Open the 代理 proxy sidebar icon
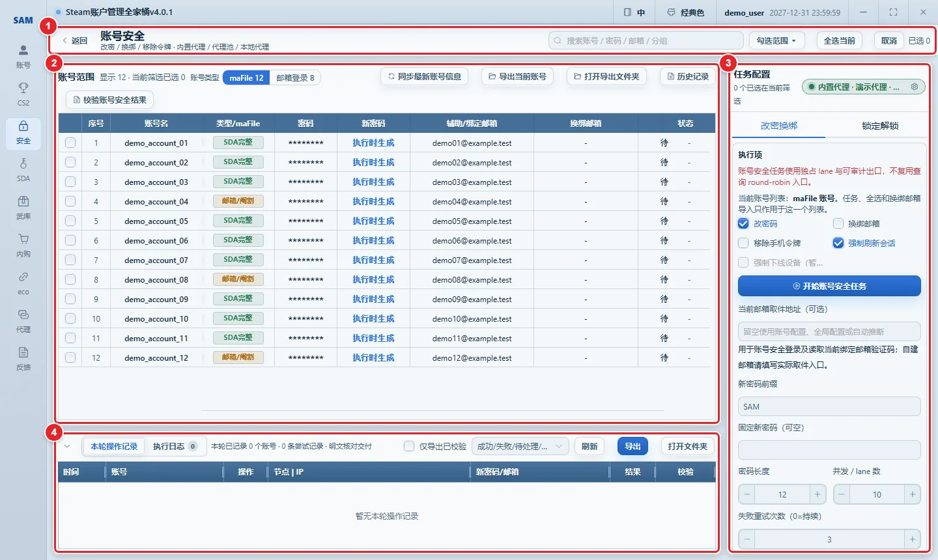The width and height of the screenshot is (938, 560). coord(23,320)
